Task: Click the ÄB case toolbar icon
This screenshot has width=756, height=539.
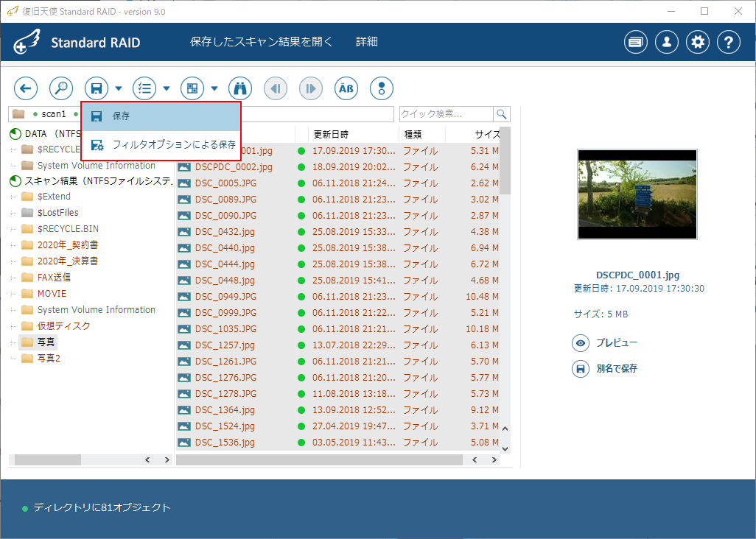Action: (x=346, y=88)
